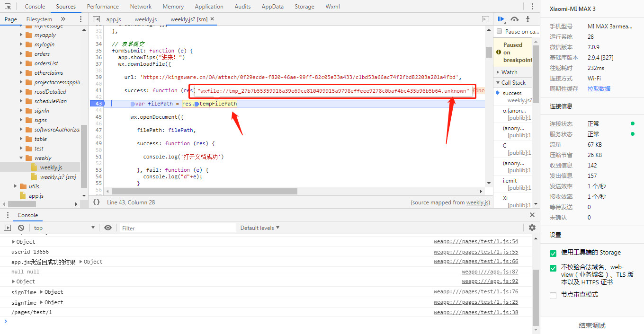Open console settings gear icon
The image size is (644, 334).
coord(532,228)
